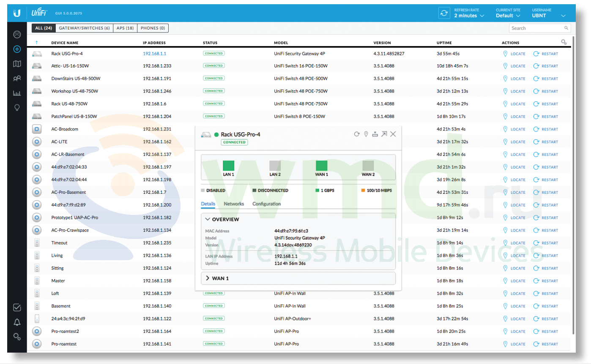Locate the PatchPanel US-8-150W switch
Image resolution: width=591 pixels, height=364 pixels.
[x=514, y=117]
